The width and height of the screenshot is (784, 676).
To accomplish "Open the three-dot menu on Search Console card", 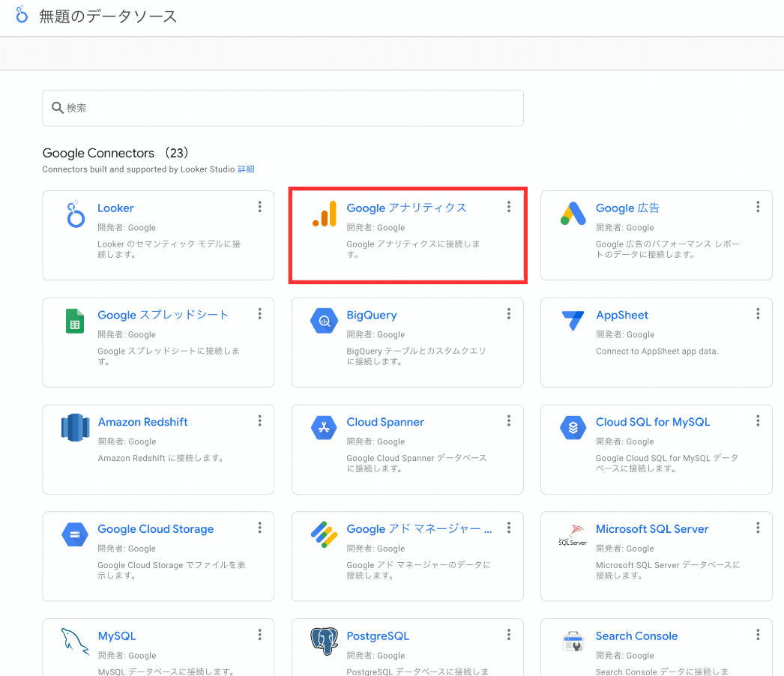I will point(758,635).
